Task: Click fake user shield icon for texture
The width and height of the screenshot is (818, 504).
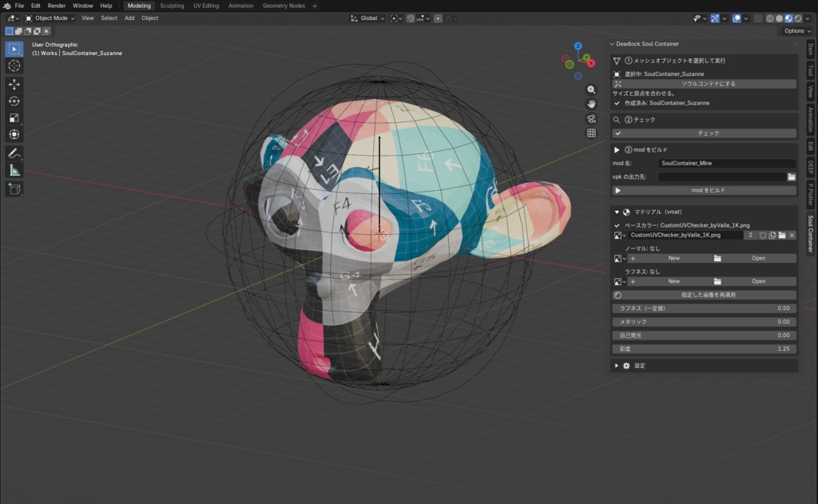Action: 763,236
